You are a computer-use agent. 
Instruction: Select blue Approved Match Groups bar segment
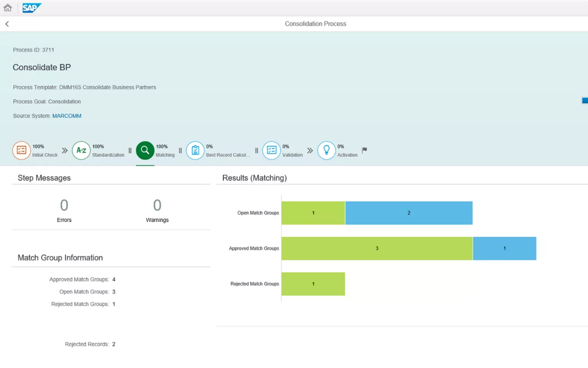pos(504,248)
